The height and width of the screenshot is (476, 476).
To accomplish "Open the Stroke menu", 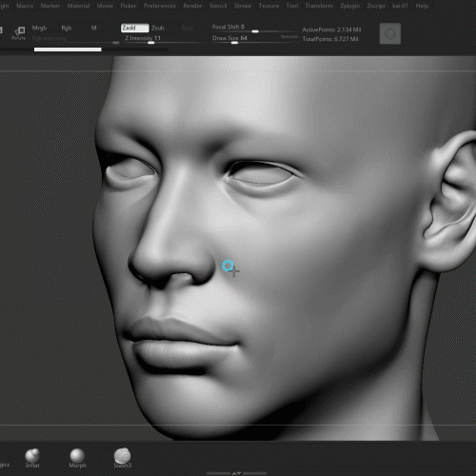I will 243,6.
